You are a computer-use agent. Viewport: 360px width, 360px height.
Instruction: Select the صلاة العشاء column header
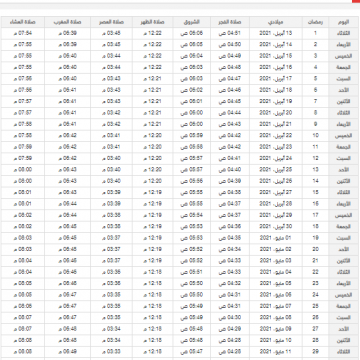[23, 22]
